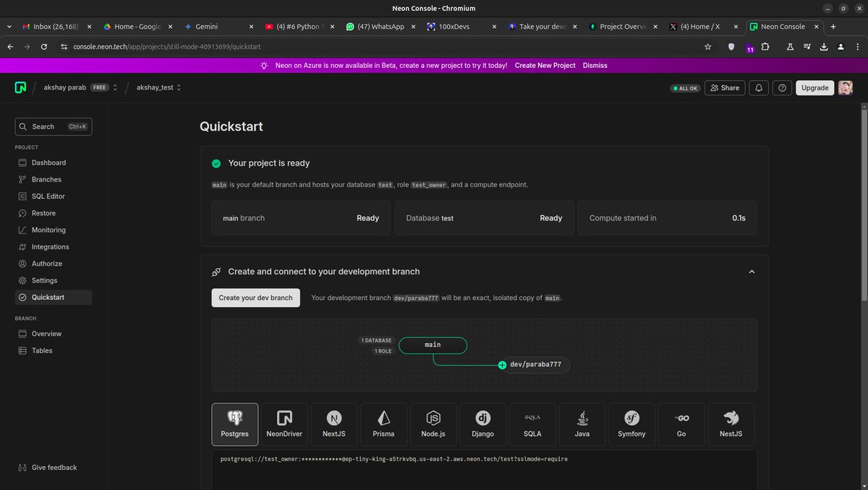The height and width of the screenshot is (490, 868).
Task: Open the Chromium three-dot menu
Action: [x=856, y=46]
